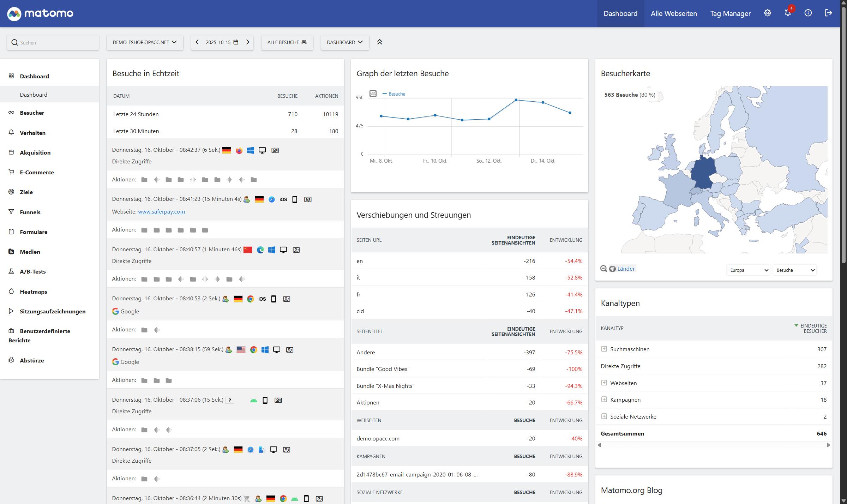The width and height of the screenshot is (847, 504).
Task: Open the ALLE BESUCHE segment selector
Action: point(287,42)
